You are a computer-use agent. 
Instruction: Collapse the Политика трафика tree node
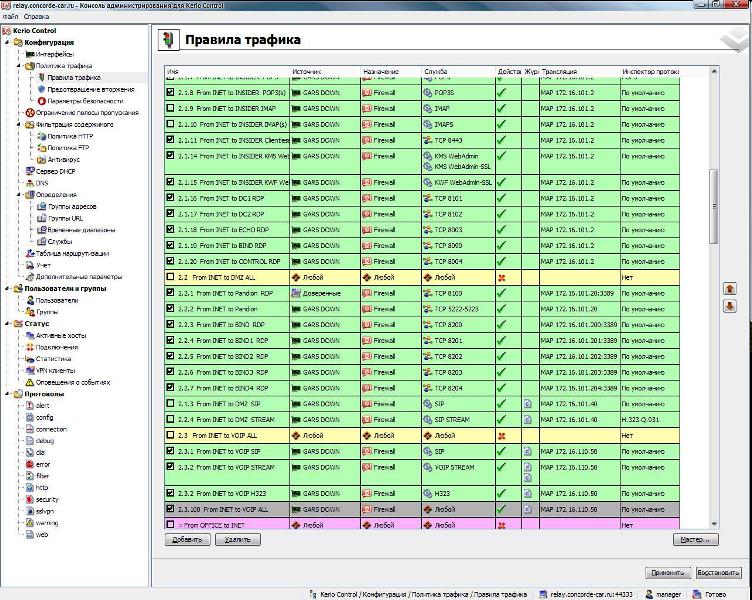(19, 66)
